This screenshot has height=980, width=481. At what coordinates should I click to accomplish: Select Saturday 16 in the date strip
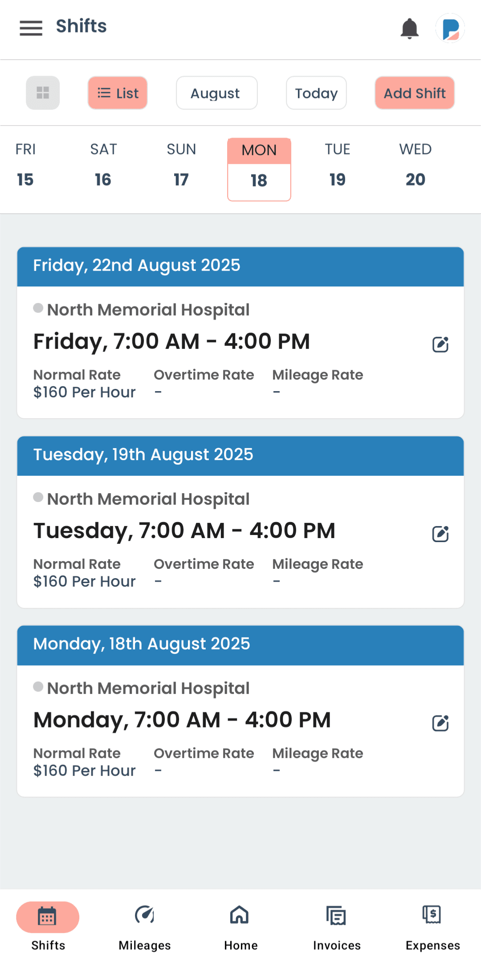click(x=103, y=165)
